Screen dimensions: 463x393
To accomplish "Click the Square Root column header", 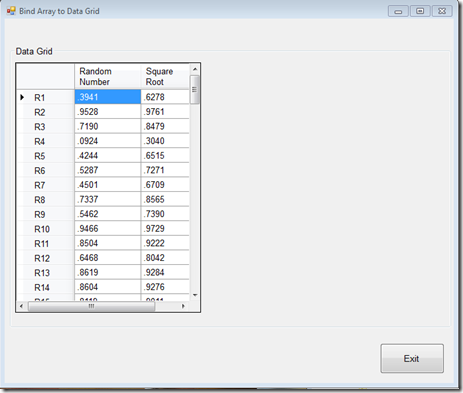I will pyautogui.click(x=165, y=76).
